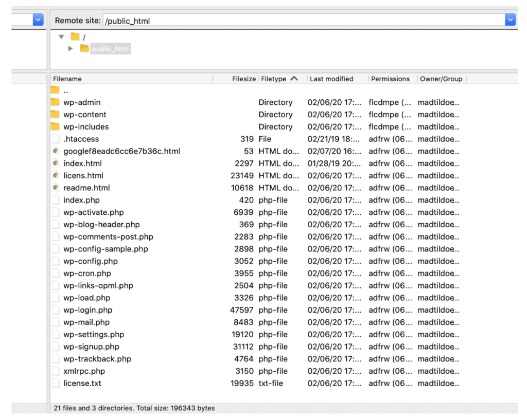The image size is (527, 420).
Task: Open the Remote site path dropdown arrow
Action: (510, 20)
